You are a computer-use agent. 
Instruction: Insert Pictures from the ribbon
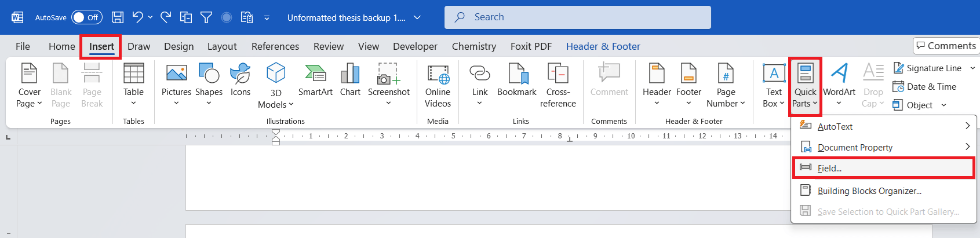coord(176,86)
